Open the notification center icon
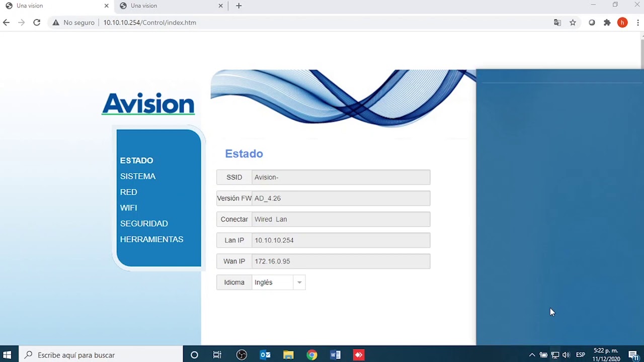This screenshot has height=362, width=644. pos(633,355)
